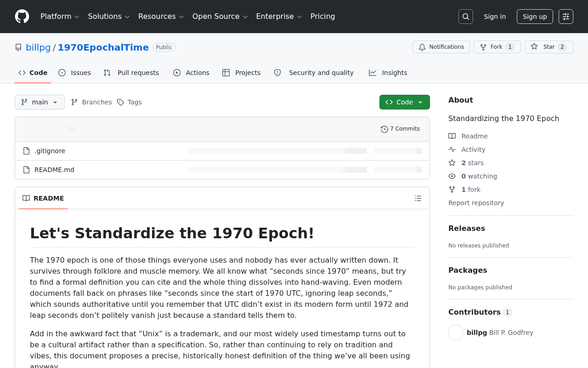View the Insights tab

(388, 73)
